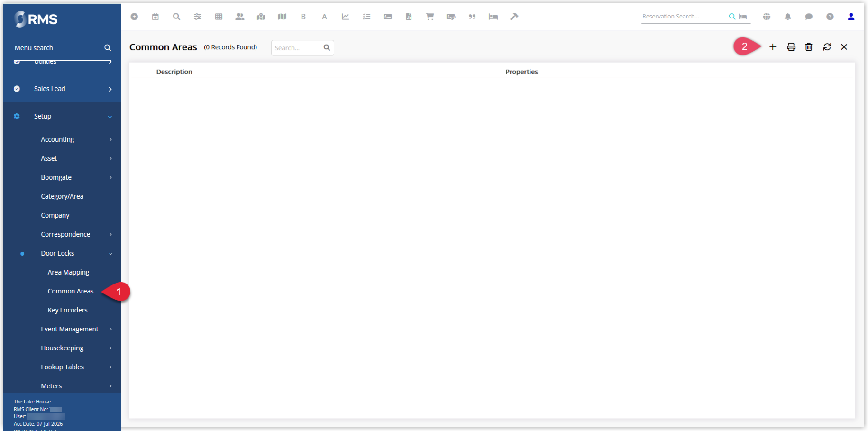
Task: Open the sliders settings icon
Action: pyautogui.click(x=198, y=17)
